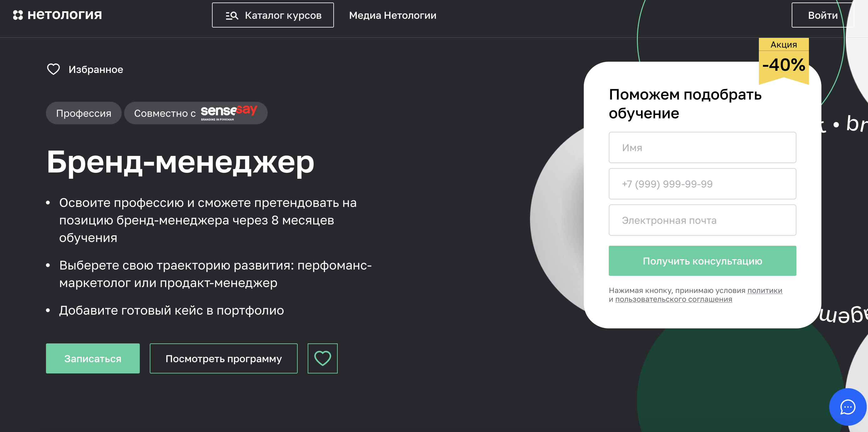Open пользовательского соглашения link
868x432 pixels.
(x=674, y=299)
